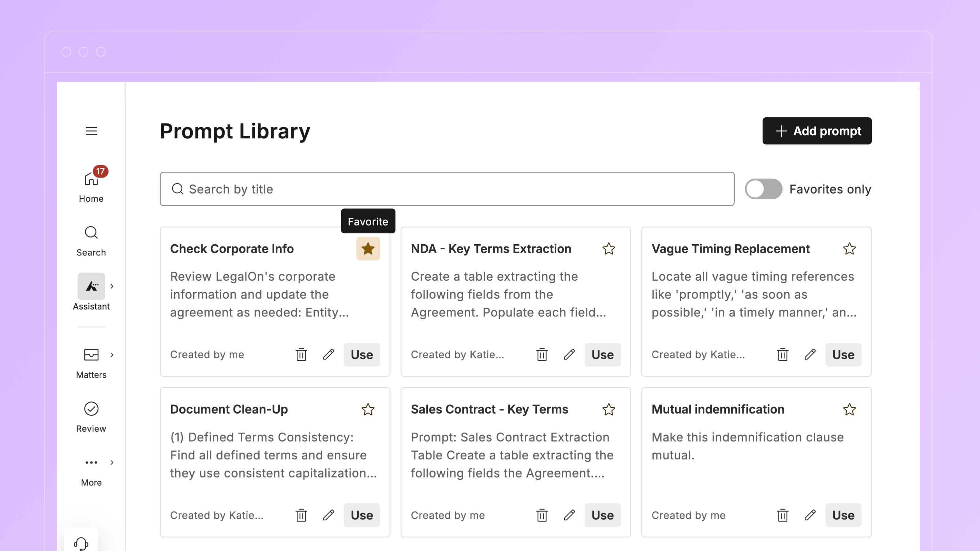
Task: Click the Add prompt button
Action: 816,131
